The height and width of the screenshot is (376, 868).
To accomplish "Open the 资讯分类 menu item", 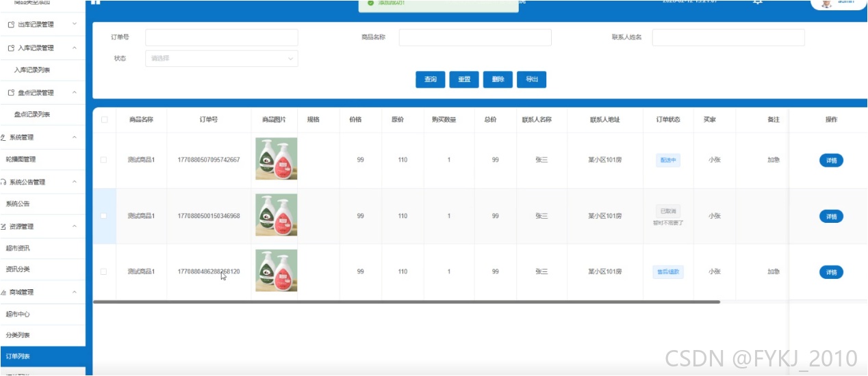I will (42, 269).
